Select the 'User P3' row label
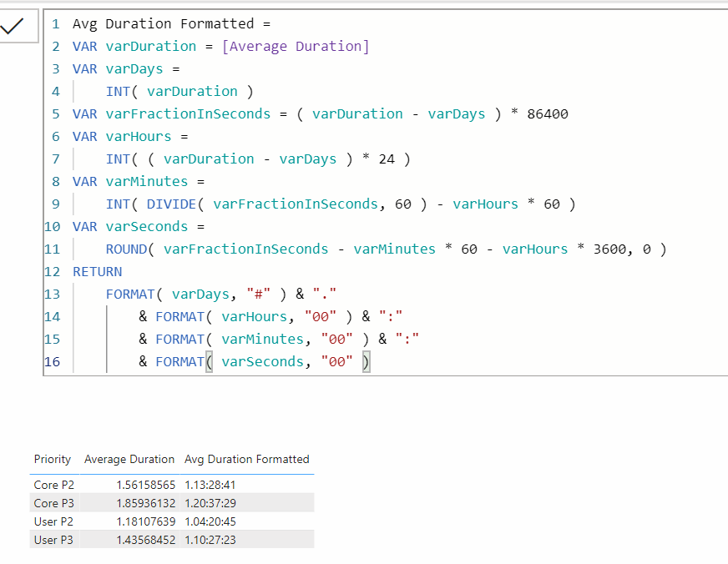The width and height of the screenshot is (728, 564). 53,540
